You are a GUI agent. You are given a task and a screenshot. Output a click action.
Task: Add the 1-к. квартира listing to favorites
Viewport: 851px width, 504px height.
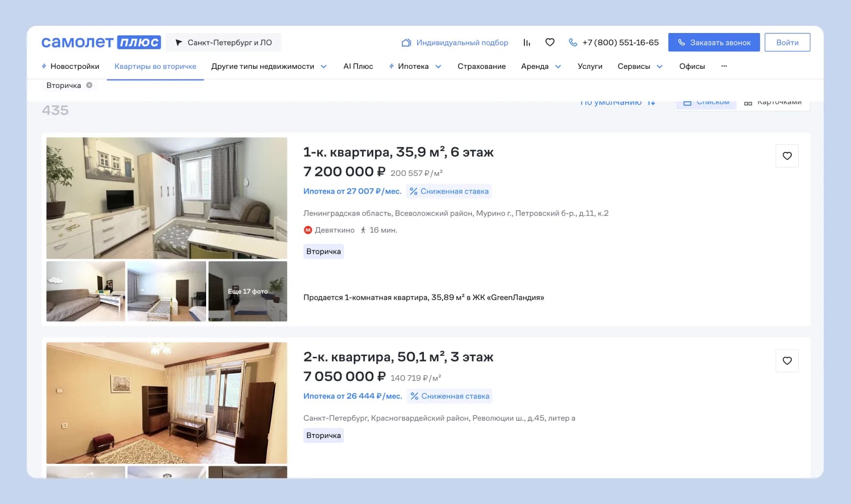787,156
